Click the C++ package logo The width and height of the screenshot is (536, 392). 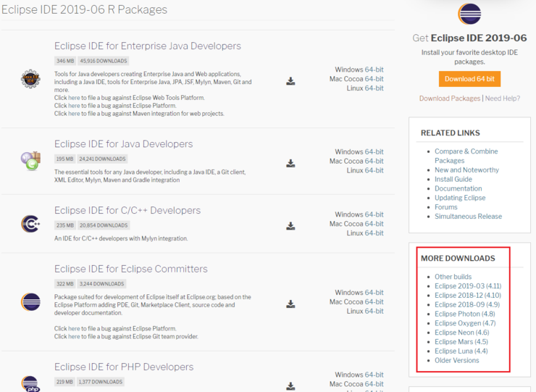[x=30, y=224]
